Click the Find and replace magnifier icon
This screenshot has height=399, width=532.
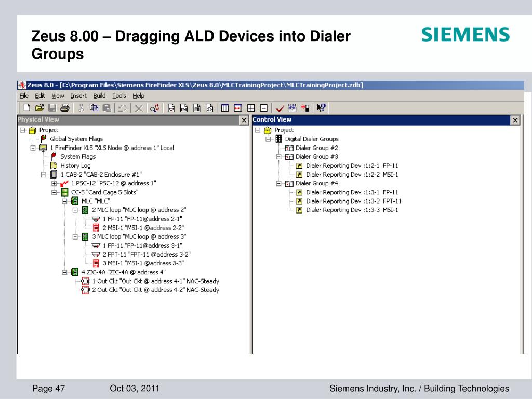click(155, 108)
